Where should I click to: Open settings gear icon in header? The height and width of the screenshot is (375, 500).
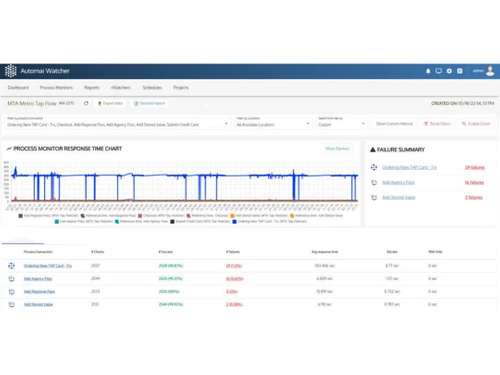(449, 71)
